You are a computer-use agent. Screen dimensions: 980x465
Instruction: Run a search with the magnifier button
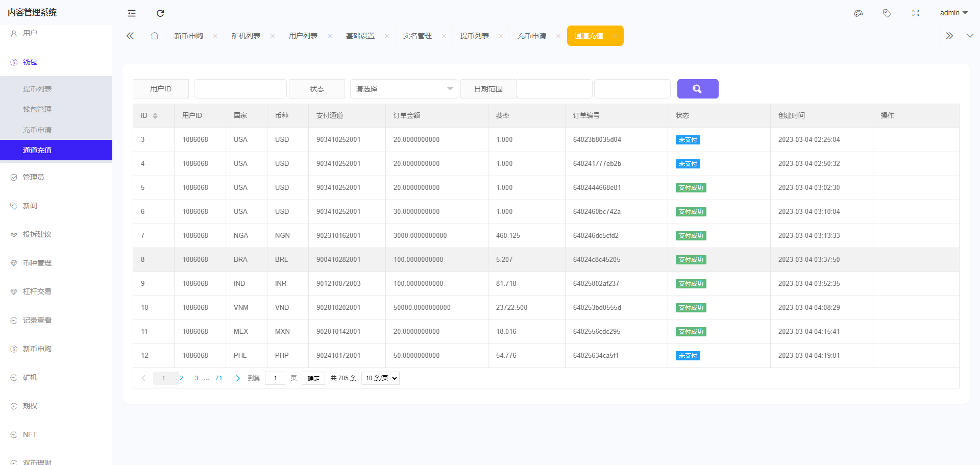click(x=697, y=88)
